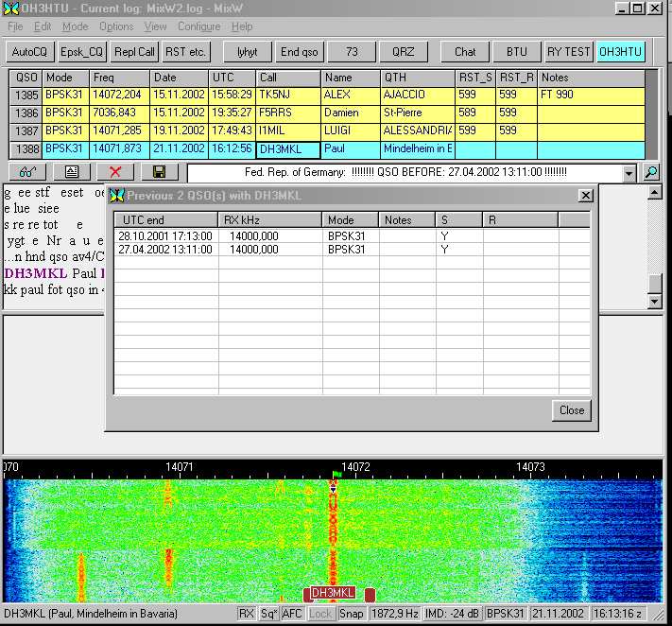The width and height of the screenshot is (672, 626).
Task: Click the Epsk_CQ macro button
Action: 82,52
